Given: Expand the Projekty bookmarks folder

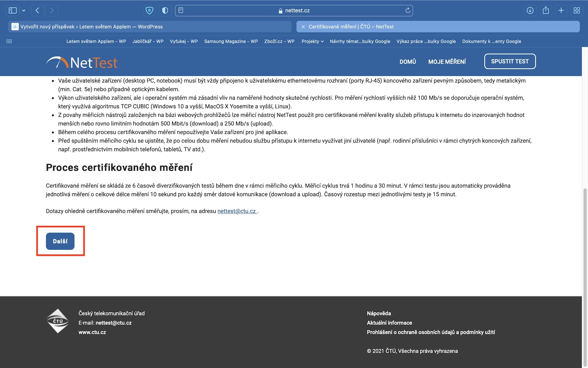Looking at the screenshot, I should pyautogui.click(x=313, y=41).
